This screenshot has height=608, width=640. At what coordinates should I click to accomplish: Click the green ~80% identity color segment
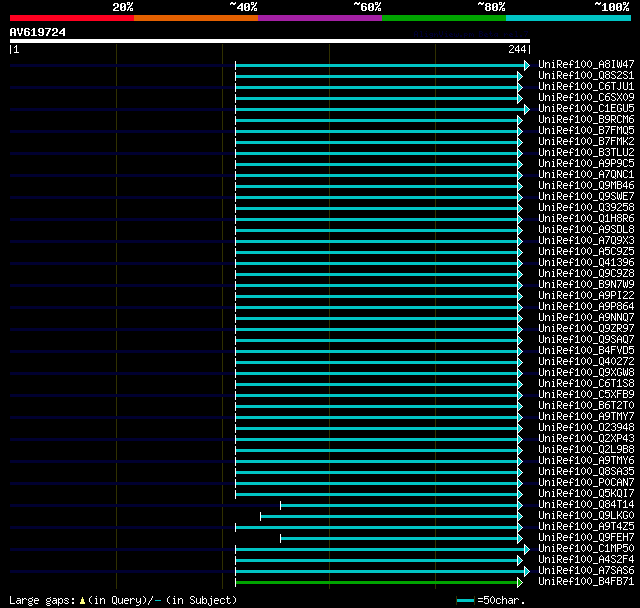444,18
